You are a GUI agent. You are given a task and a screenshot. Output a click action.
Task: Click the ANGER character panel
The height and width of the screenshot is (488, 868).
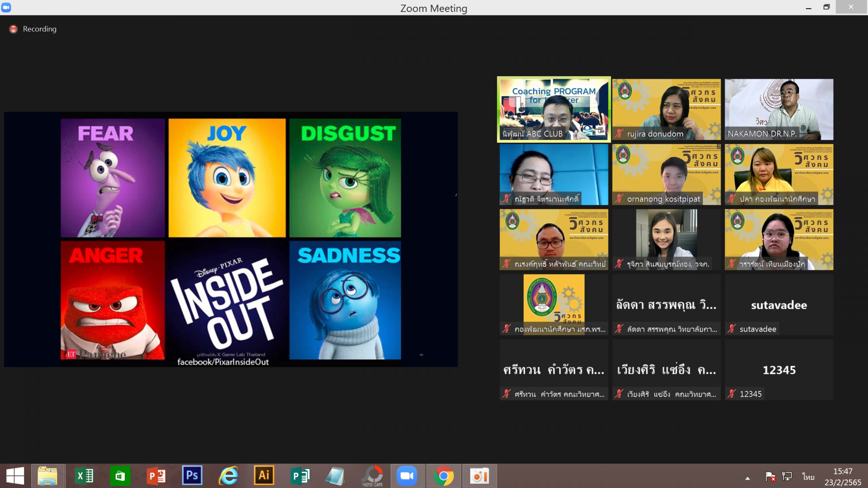coord(113,300)
